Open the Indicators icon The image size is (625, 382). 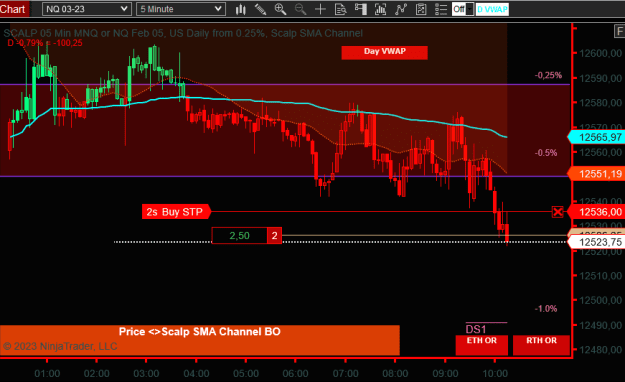(x=401, y=9)
